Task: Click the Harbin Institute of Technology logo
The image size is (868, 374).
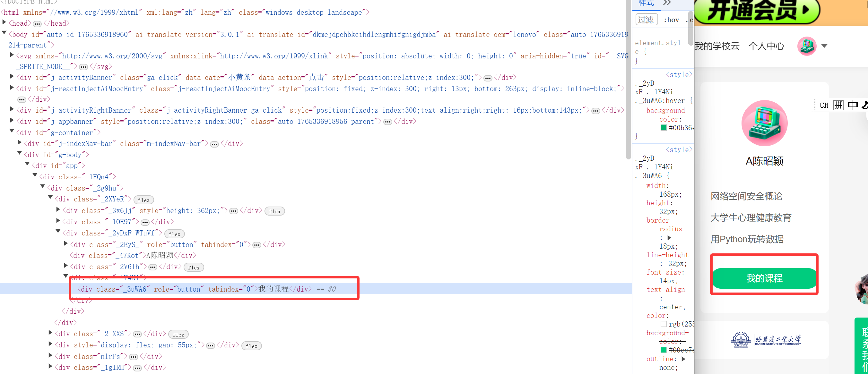Action: click(x=765, y=339)
